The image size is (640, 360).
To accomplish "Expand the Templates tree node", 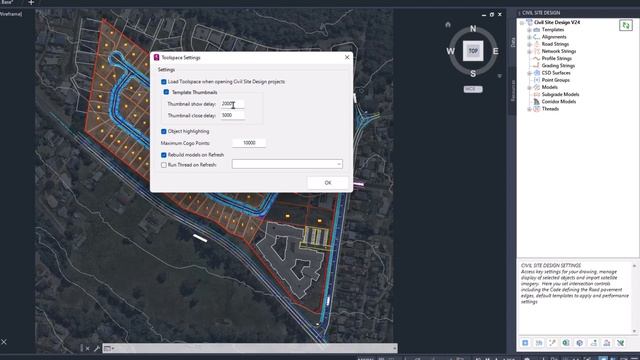I will click(x=529, y=30).
